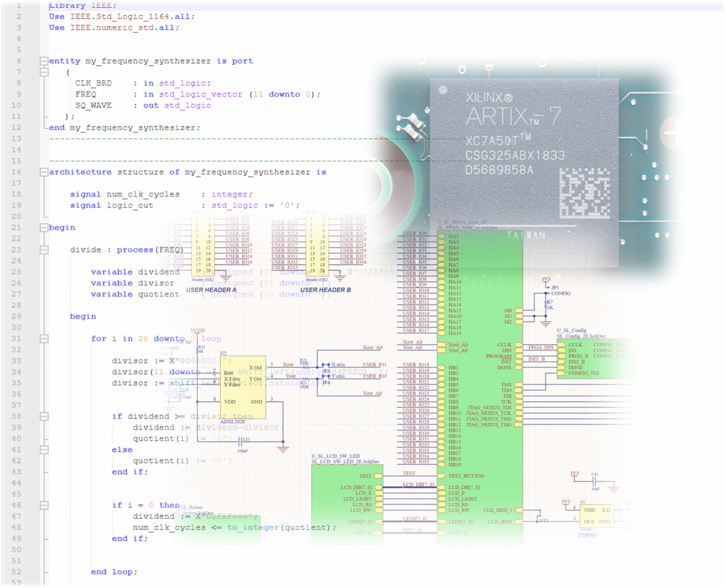Collapse the 'if dividend' fold on line 38
This screenshot has width=726, height=588.
44,416
